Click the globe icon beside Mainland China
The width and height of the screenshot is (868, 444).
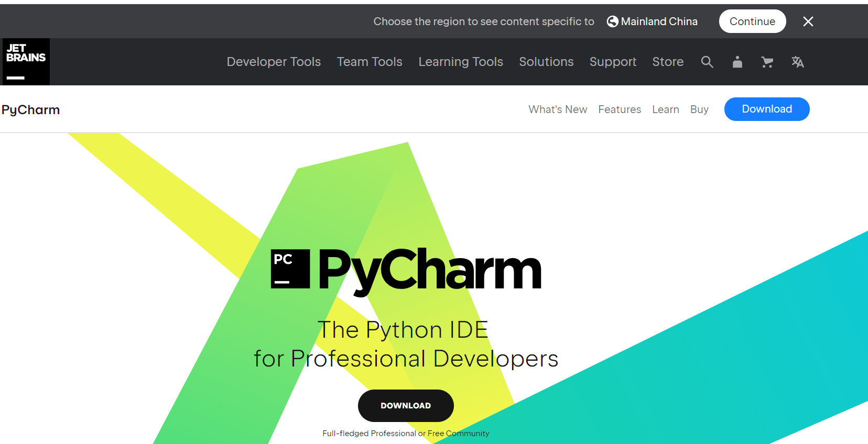tap(612, 21)
